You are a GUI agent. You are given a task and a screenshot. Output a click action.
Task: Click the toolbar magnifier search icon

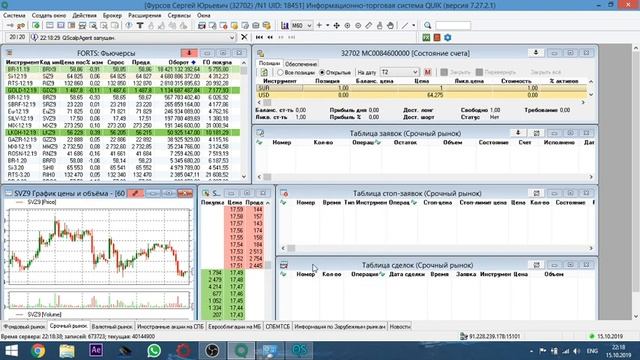click(x=427, y=25)
